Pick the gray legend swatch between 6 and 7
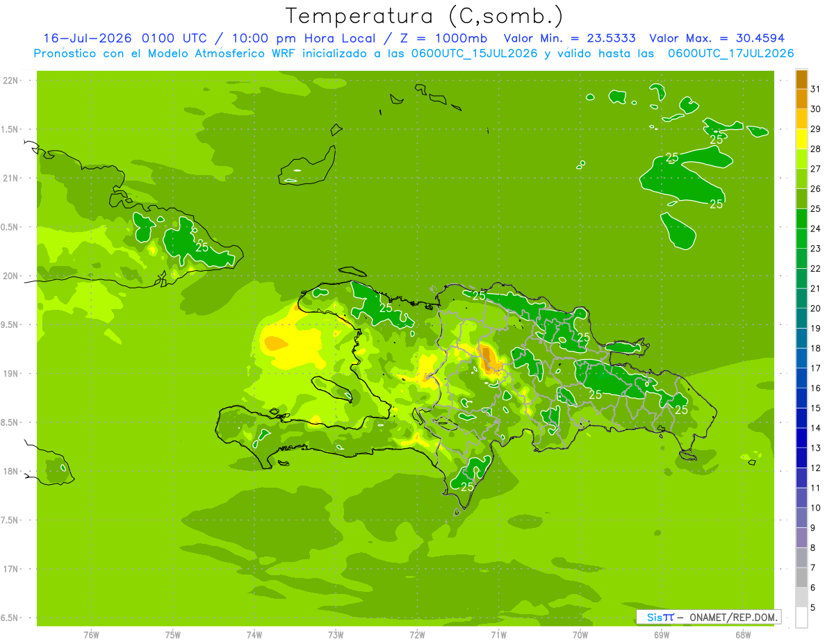This screenshot has height=644, width=834. 801,577
